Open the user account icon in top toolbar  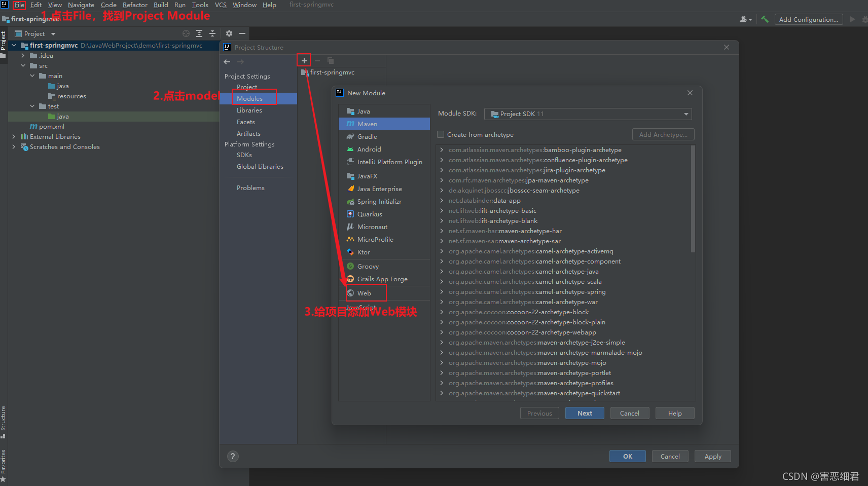point(745,19)
